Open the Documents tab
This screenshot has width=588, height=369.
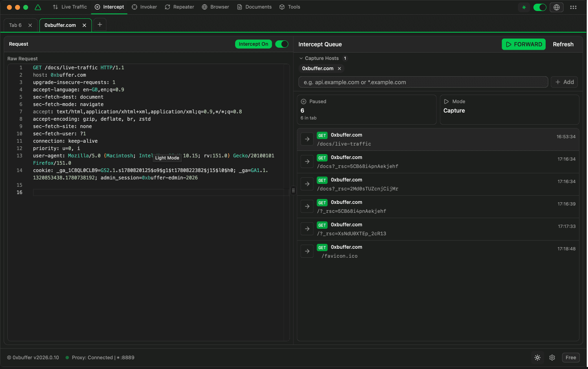pos(254,7)
